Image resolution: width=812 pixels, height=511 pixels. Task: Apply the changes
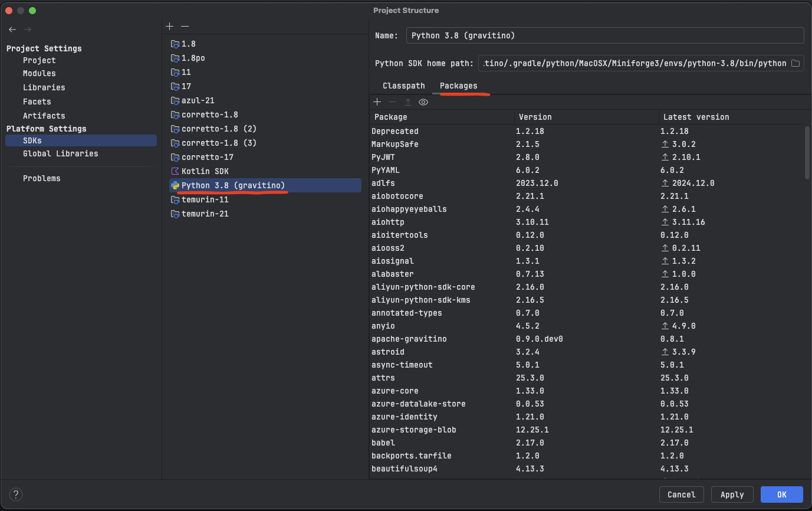click(732, 494)
